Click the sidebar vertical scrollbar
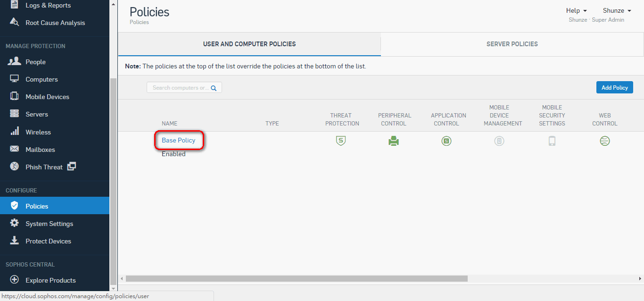The height and width of the screenshot is (301, 644). (113, 181)
